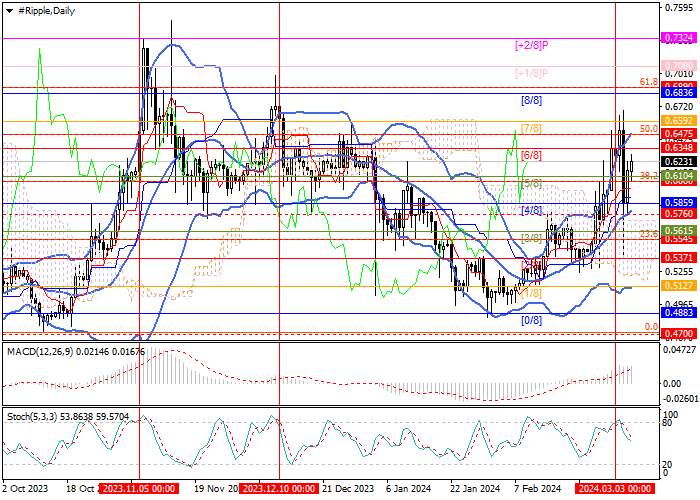Click the [7/8] Murrey level label
This screenshot has height=500, width=700.
532,129
